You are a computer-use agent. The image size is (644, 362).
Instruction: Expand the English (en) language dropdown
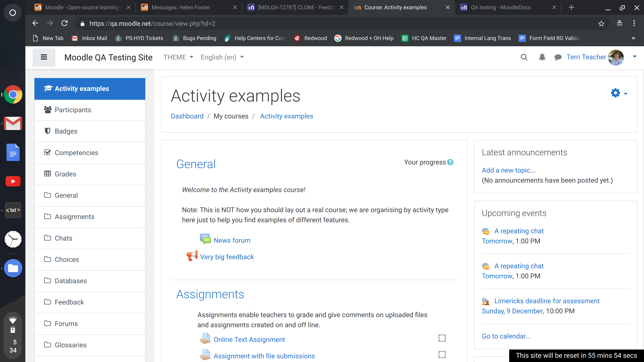point(222,57)
